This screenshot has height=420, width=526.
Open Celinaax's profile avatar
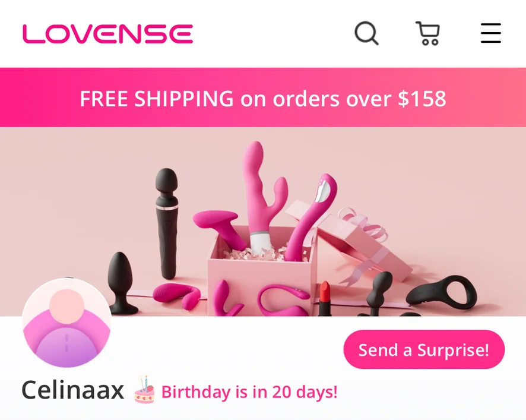coord(66,323)
